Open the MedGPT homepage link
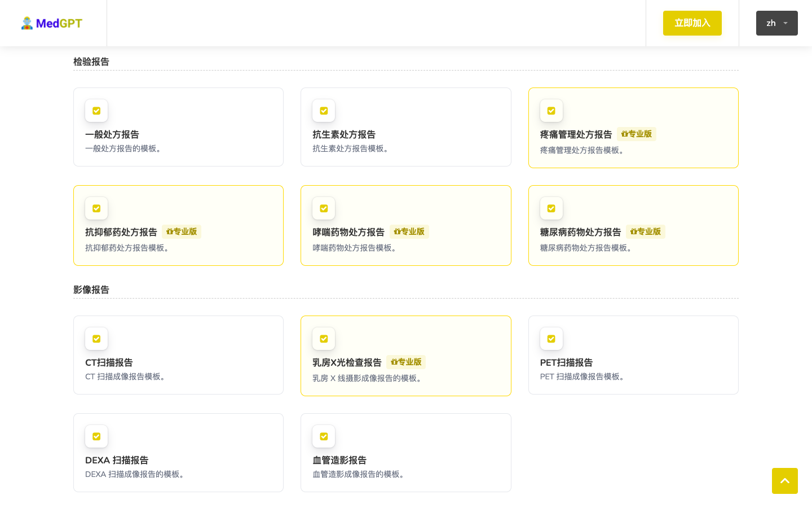 51,23
